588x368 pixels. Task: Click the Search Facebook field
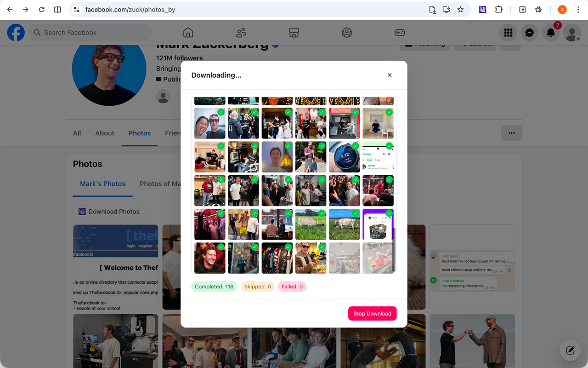click(90, 33)
